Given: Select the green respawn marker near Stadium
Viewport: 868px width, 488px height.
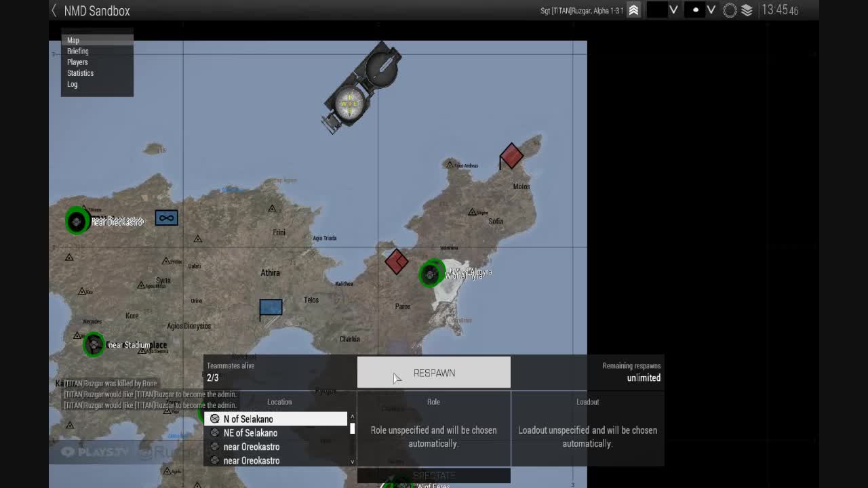Looking at the screenshot, I should point(94,344).
